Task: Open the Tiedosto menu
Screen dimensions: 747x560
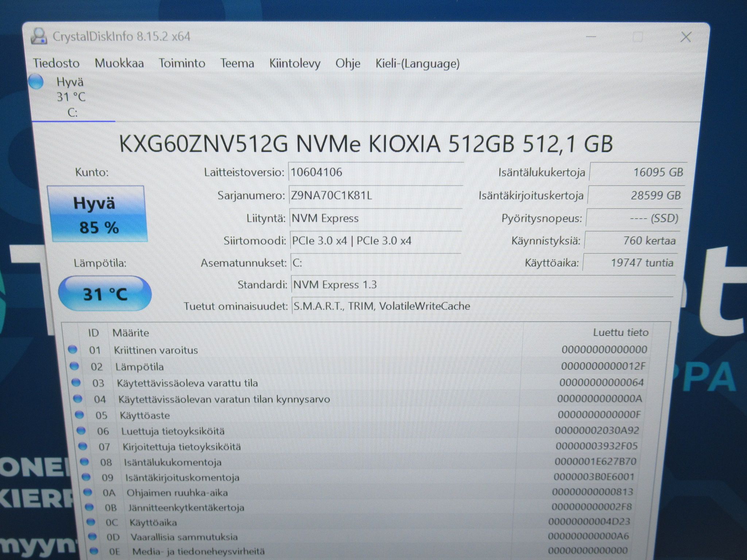Action: [56, 63]
